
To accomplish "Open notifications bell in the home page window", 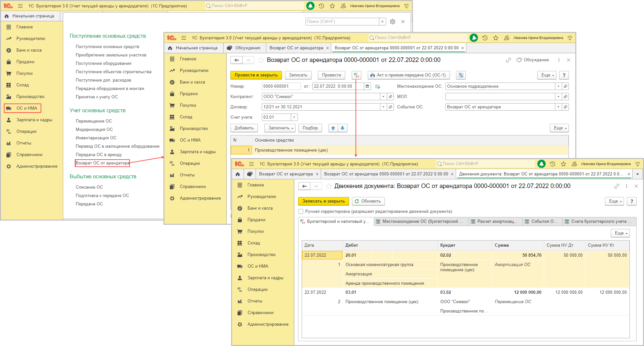I will point(310,6).
